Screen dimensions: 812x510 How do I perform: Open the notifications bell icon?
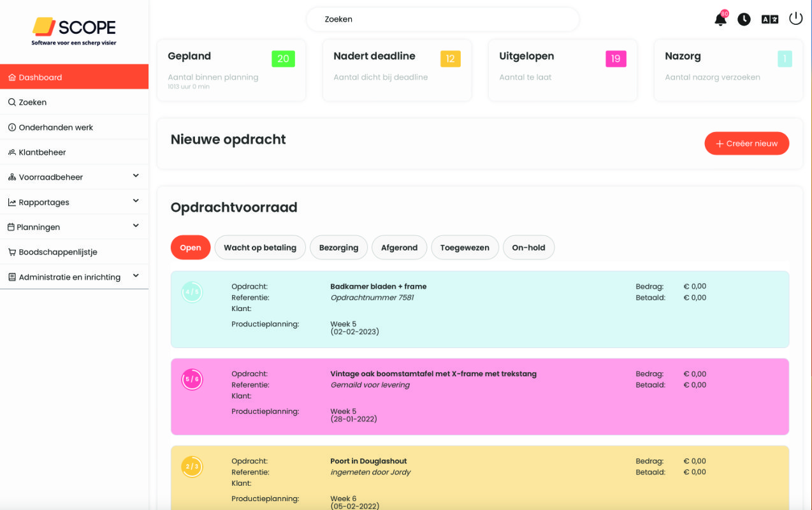(720, 19)
